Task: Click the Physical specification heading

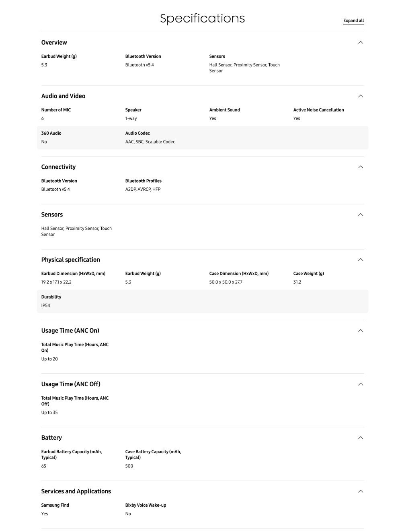Action: coord(70,260)
